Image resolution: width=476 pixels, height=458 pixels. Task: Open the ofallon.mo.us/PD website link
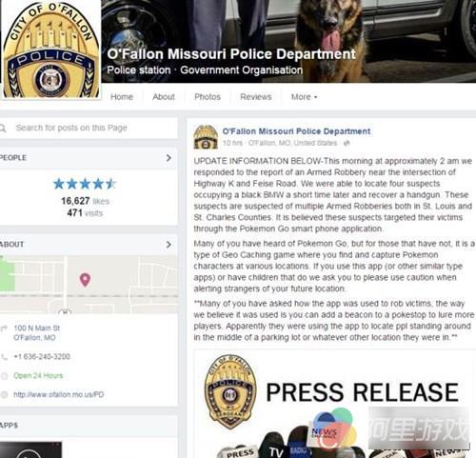click(x=58, y=395)
